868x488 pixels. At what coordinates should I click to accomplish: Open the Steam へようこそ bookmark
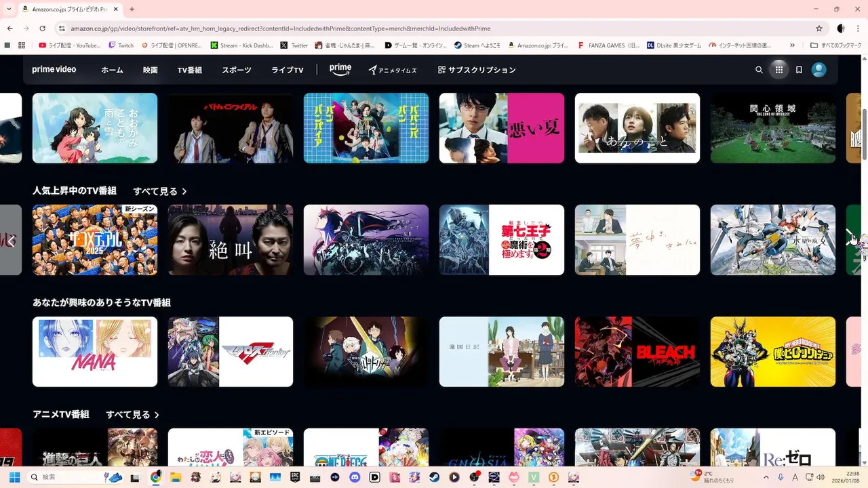click(x=478, y=45)
